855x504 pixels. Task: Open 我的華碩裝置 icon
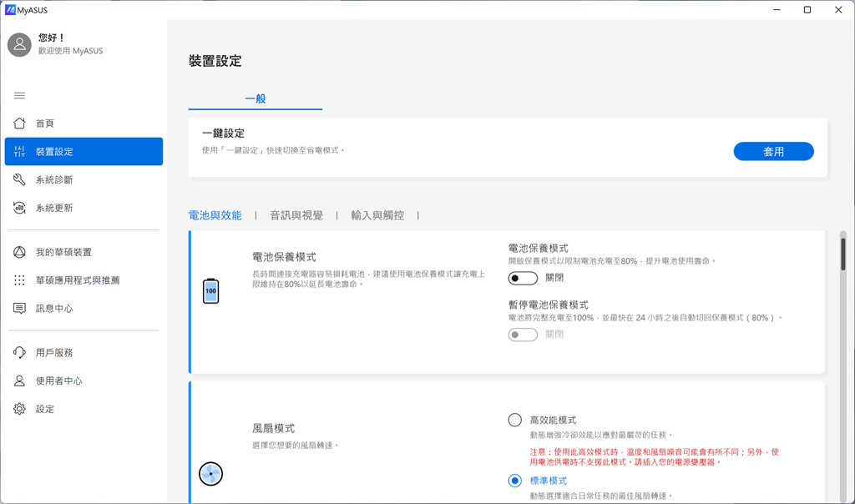point(20,253)
